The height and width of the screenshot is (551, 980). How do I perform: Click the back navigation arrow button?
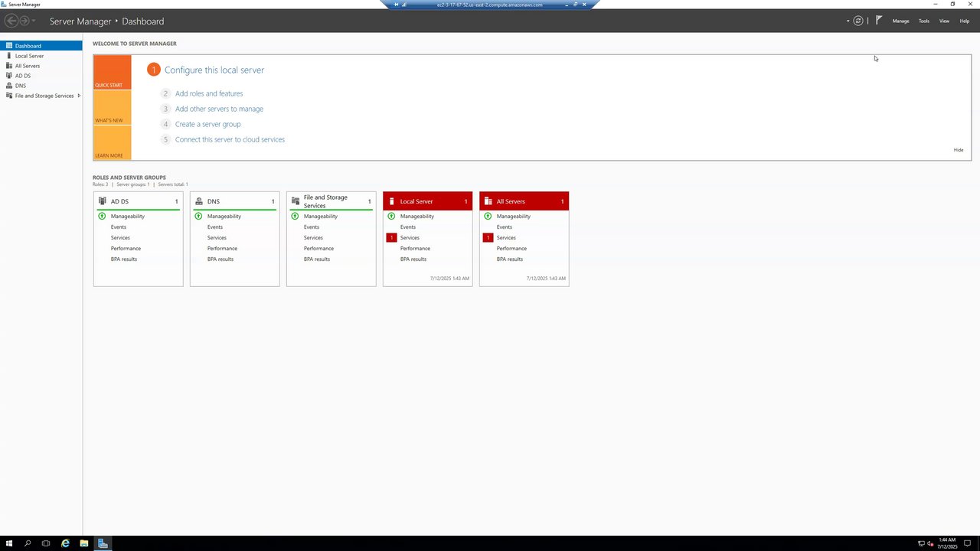point(11,21)
